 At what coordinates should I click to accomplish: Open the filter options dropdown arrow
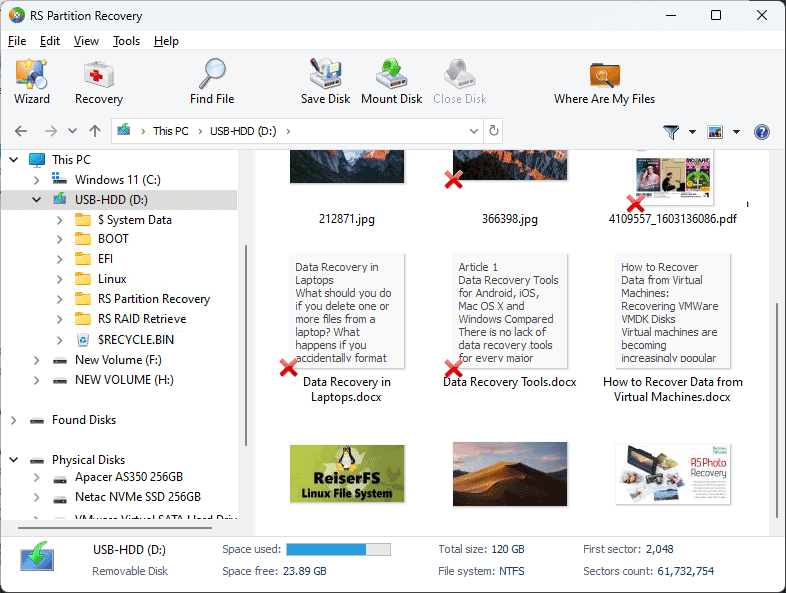tap(692, 132)
